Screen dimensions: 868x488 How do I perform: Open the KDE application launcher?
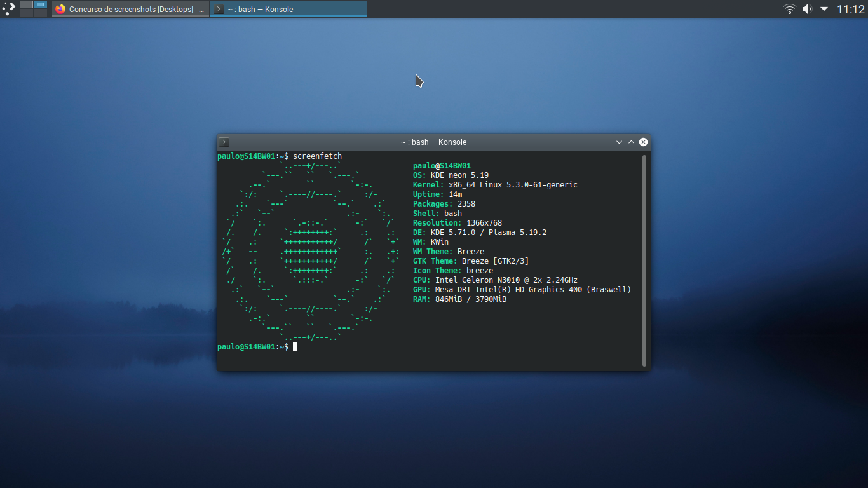[x=8, y=9]
